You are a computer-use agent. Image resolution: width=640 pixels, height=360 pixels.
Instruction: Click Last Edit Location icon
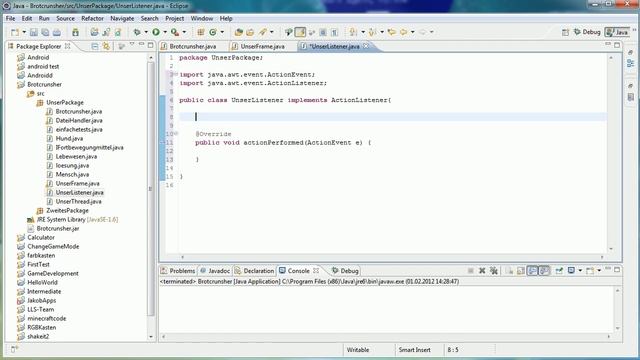(392, 32)
